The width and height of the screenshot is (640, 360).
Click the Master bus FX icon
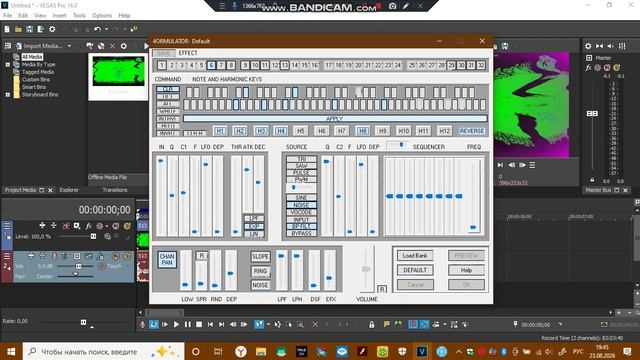coord(588,68)
